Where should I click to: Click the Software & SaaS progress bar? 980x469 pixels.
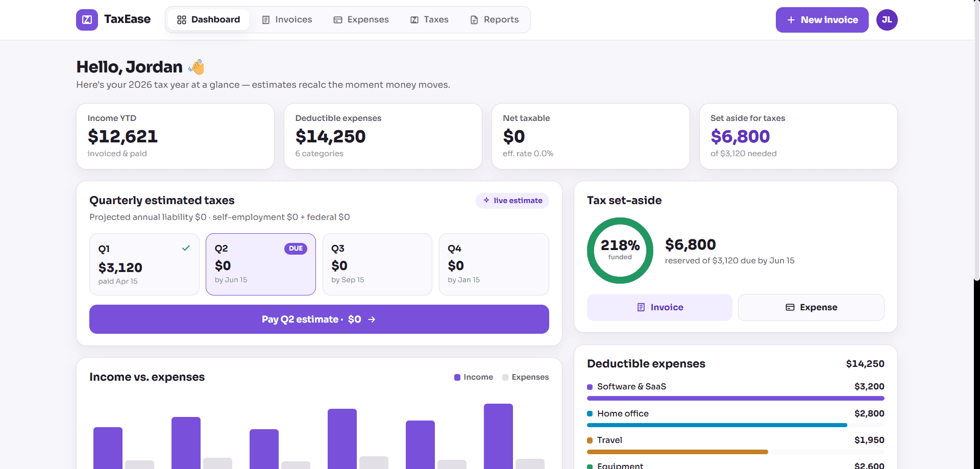coord(736,398)
